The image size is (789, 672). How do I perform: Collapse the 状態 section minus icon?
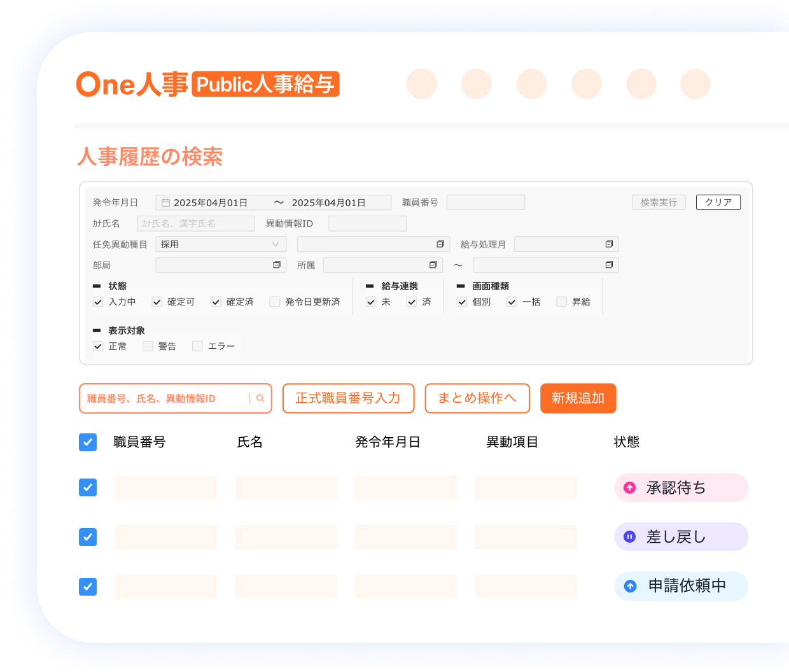pyautogui.click(x=97, y=286)
